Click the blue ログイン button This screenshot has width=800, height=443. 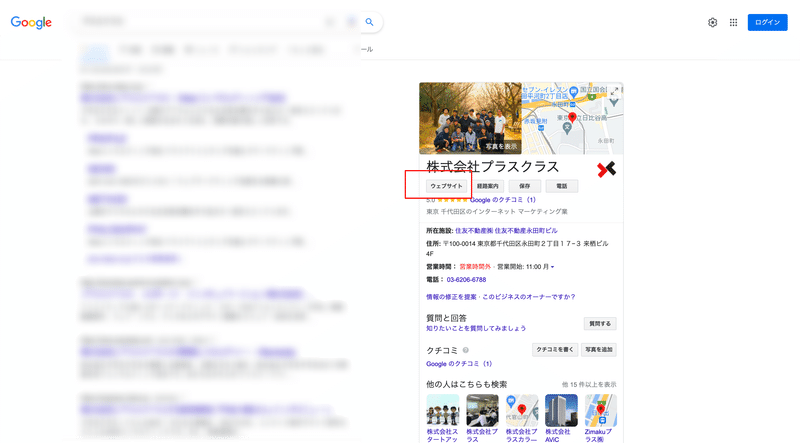(x=767, y=22)
